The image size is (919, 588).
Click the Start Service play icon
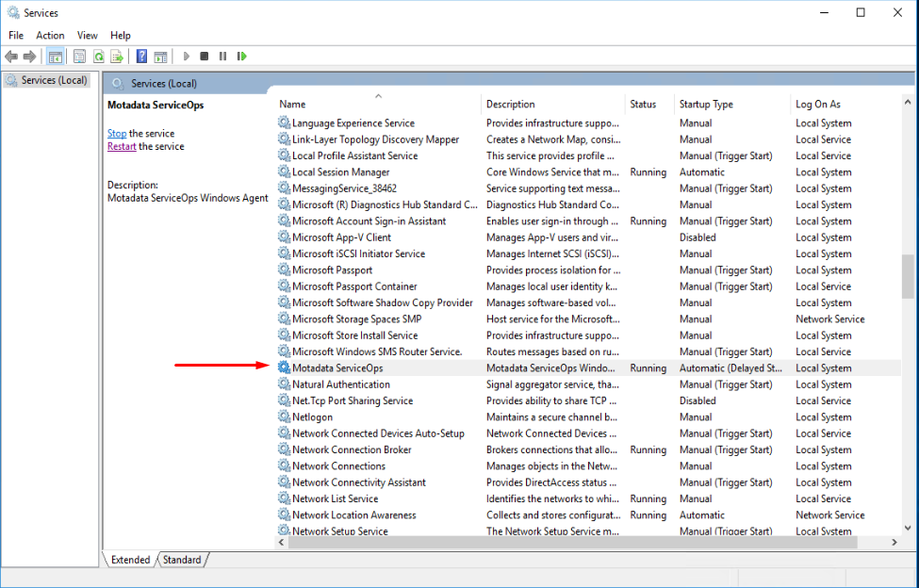click(x=187, y=57)
